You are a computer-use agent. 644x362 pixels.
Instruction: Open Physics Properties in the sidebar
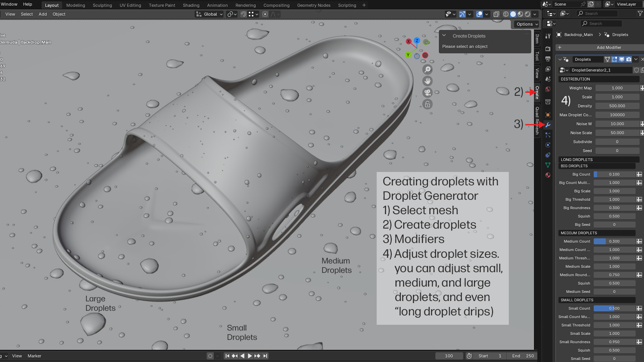(x=548, y=145)
